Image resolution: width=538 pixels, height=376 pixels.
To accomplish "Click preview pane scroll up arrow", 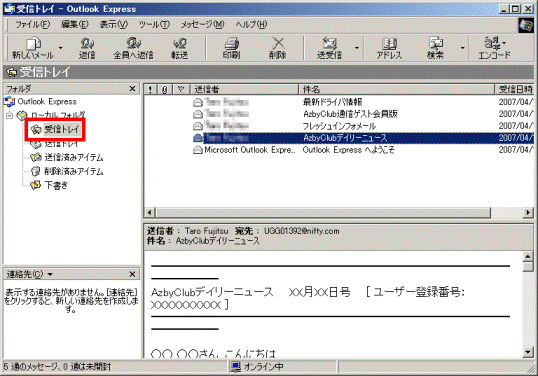I will [x=528, y=257].
